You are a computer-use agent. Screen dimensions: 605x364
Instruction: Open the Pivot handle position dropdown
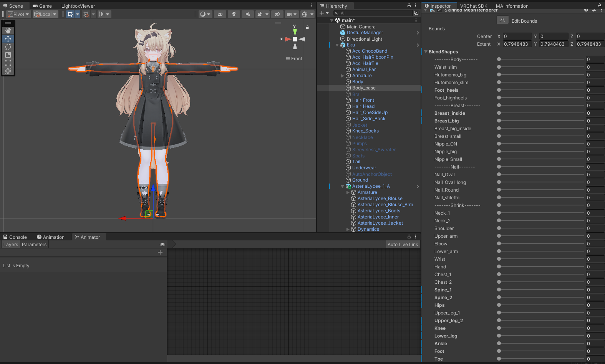pyautogui.click(x=18, y=14)
